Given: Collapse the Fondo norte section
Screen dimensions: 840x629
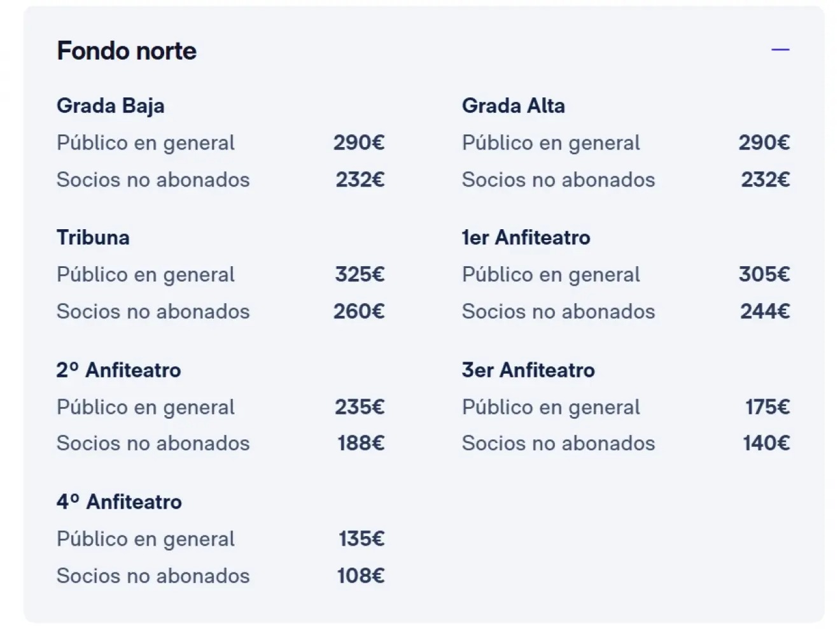Looking at the screenshot, I should 780,50.
